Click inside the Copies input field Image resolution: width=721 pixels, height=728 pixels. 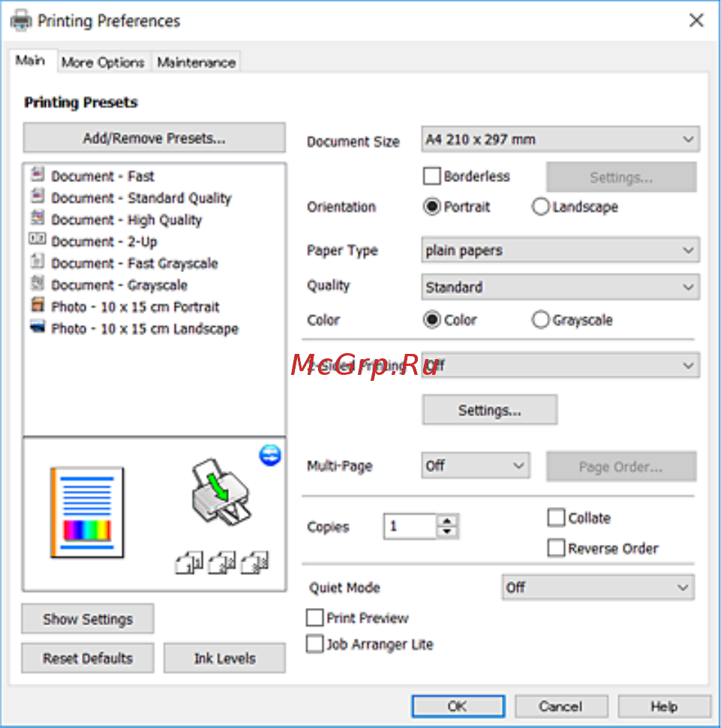coord(409,526)
